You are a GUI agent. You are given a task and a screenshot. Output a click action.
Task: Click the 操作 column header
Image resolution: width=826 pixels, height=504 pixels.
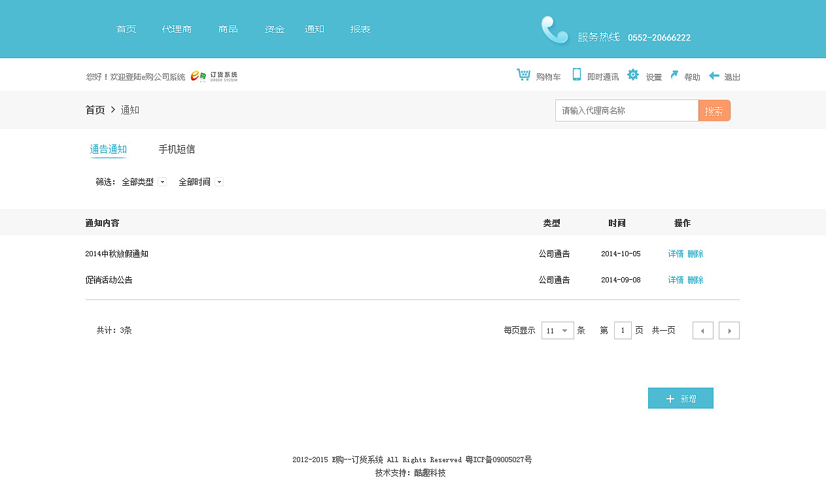[x=682, y=223]
